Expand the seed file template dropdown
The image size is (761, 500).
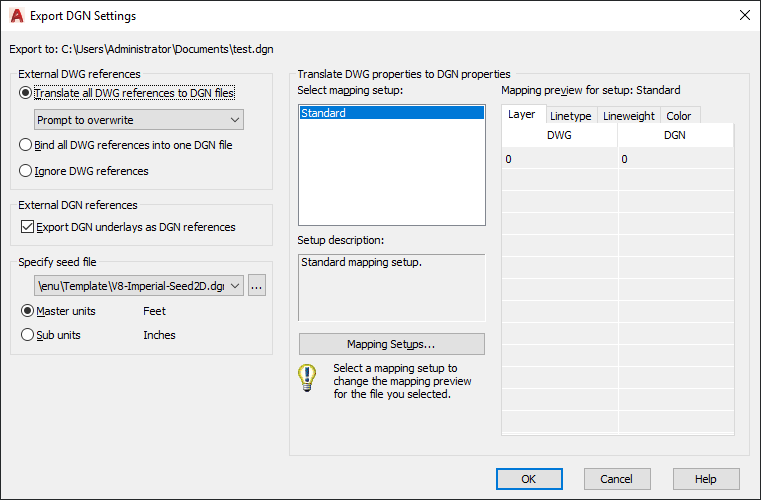[139, 285]
